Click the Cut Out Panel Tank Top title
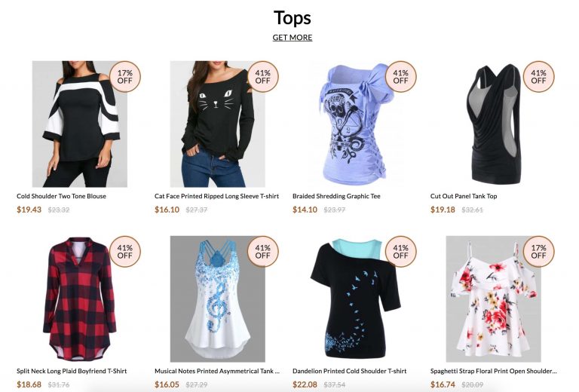579x392 pixels. pyautogui.click(x=464, y=196)
